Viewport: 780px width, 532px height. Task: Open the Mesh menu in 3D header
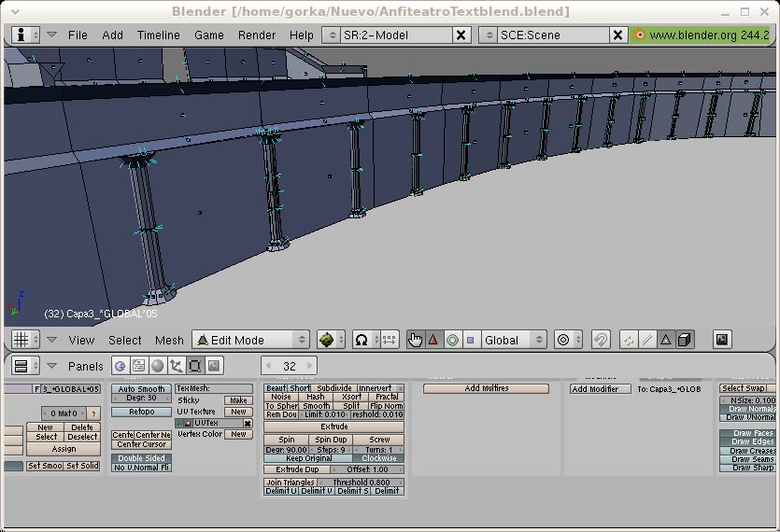pos(169,340)
